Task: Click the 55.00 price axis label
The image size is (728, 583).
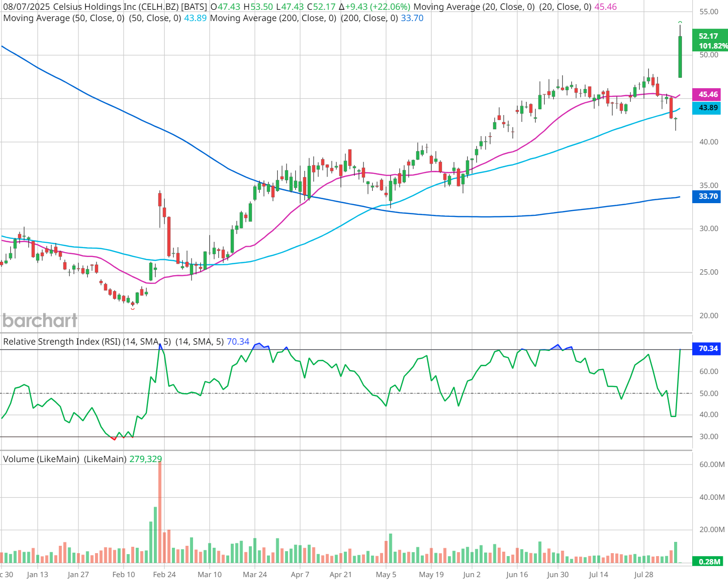Action: coord(708,12)
